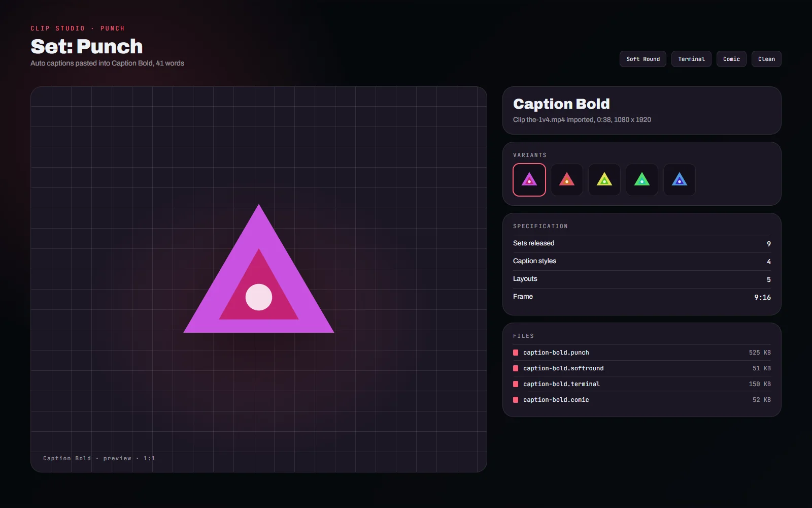
Task: Click the Sets released value 9
Action: 769,244
